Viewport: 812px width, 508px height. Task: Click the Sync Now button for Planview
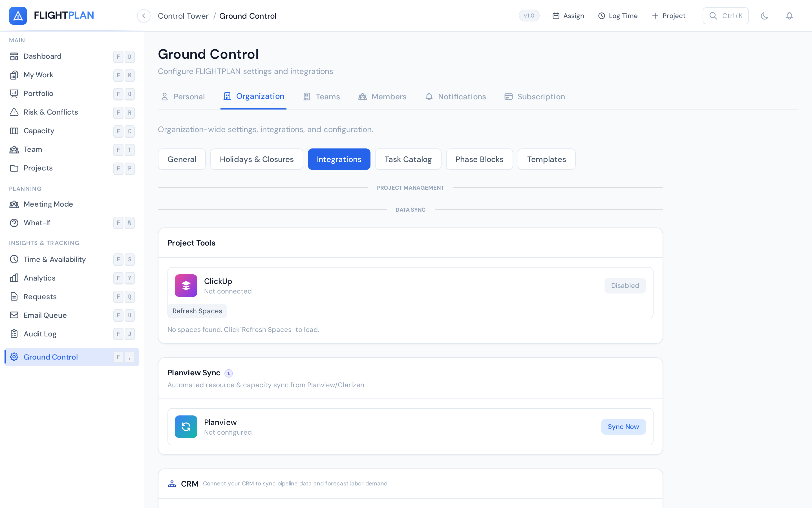tap(623, 427)
